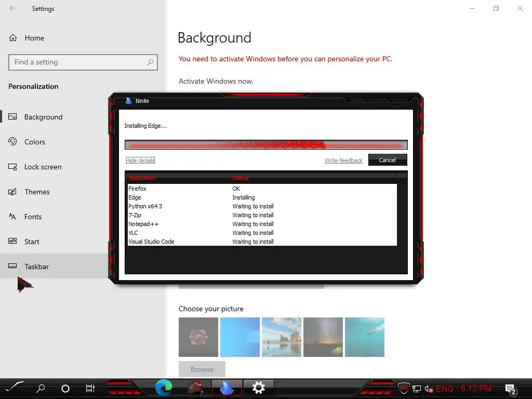
Task: Click the disabled Browse button
Action: (x=202, y=369)
